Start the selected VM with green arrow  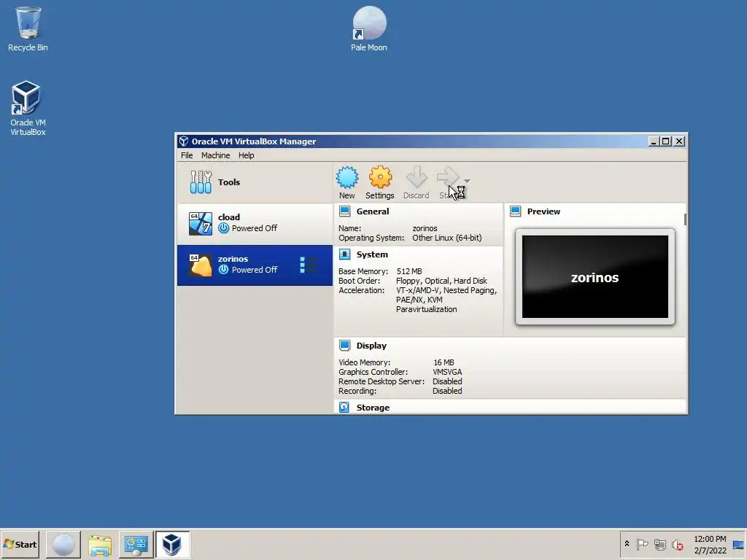[x=448, y=182]
